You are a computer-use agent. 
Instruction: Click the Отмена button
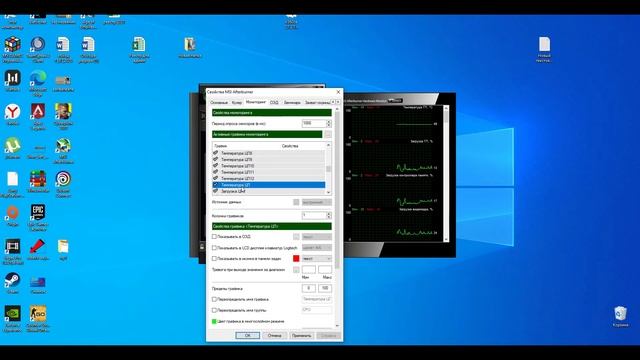[x=274, y=336]
